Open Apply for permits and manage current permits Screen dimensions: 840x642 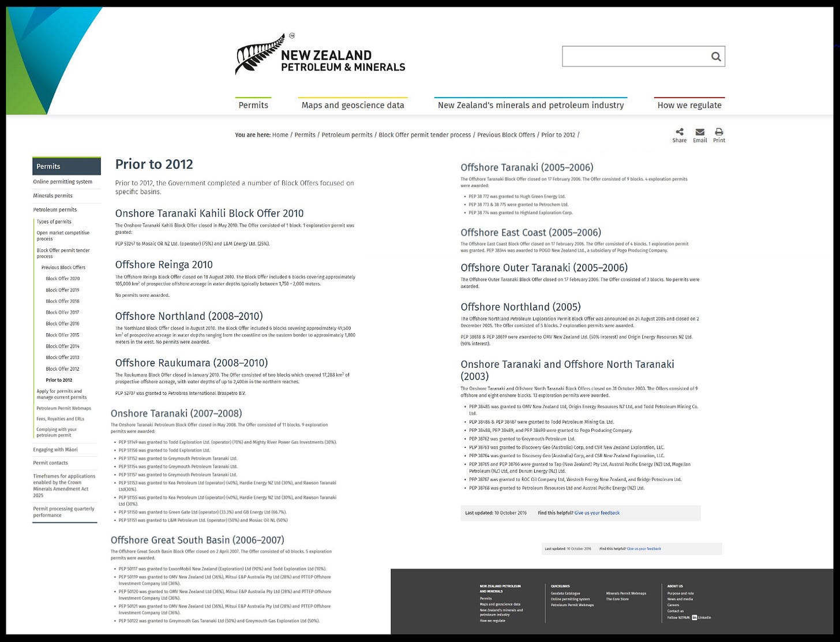[62, 394]
